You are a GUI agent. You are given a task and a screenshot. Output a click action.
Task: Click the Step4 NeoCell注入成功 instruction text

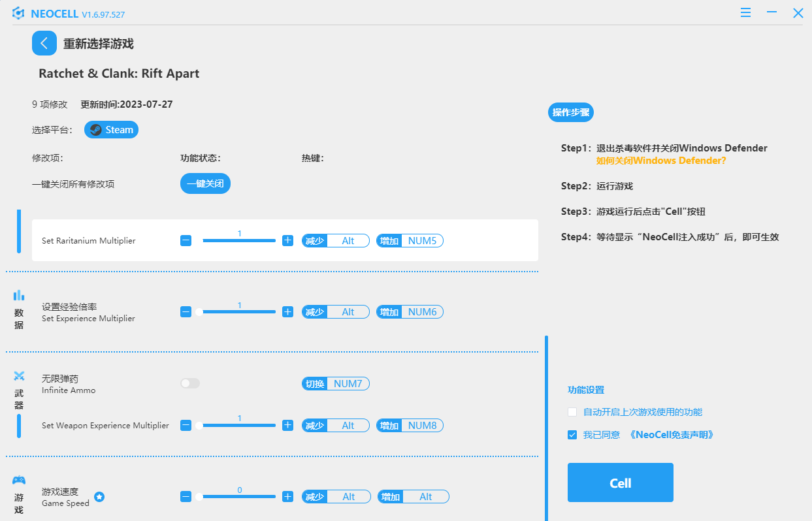pyautogui.click(x=670, y=237)
